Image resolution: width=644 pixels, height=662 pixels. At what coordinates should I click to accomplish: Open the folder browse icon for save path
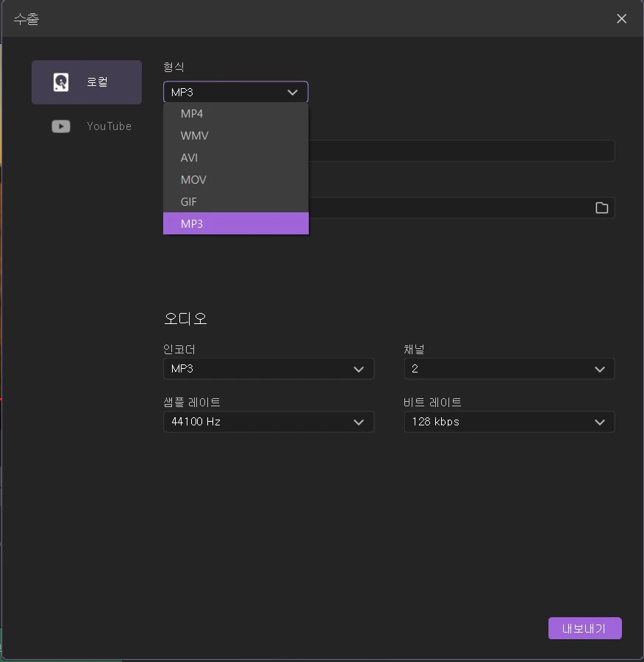point(602,208)
